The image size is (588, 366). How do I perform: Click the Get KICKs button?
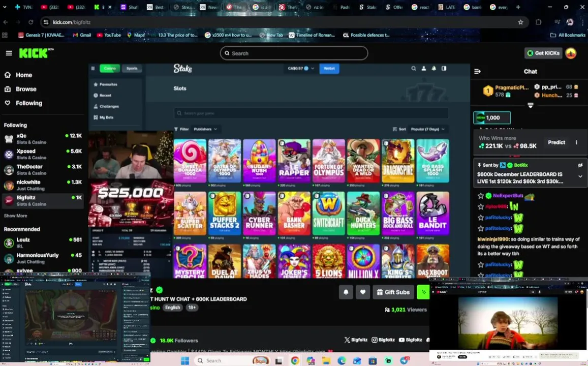pyautogui.click(x=543, y=53)
